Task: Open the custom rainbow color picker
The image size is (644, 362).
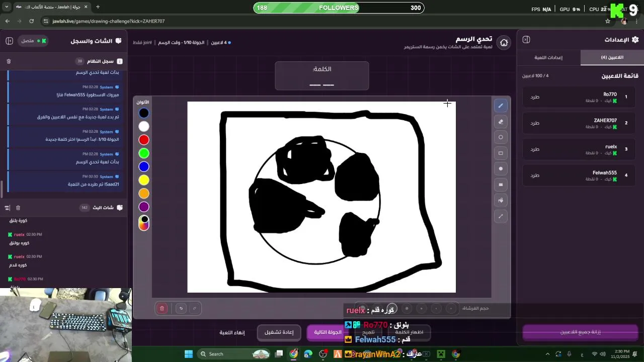Action: tap(144, 223)
